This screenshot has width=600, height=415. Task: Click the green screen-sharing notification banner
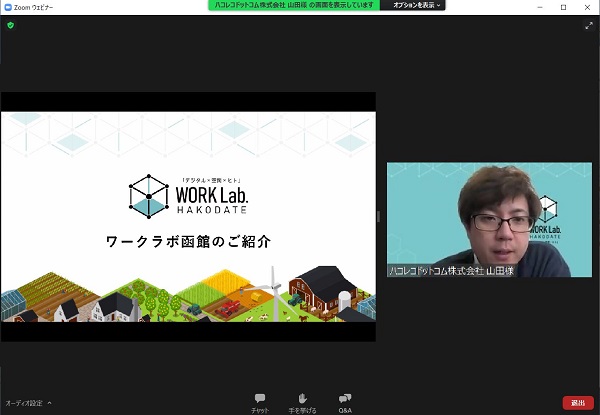[294, 5]
